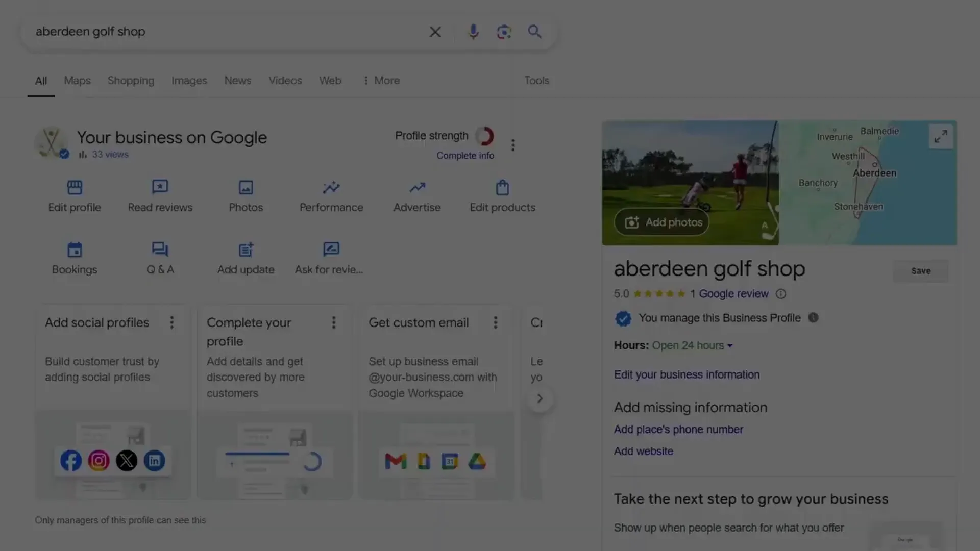Show next suggestion cards with arrow
Image resolution: width=980 pixels, height=551 pixels.
click(540, 398)
